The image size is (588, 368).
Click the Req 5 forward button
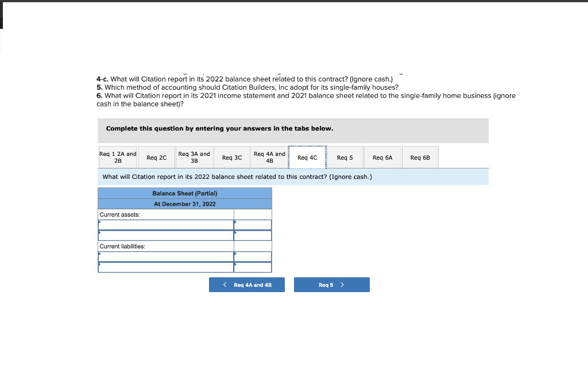tap(332, 284)
